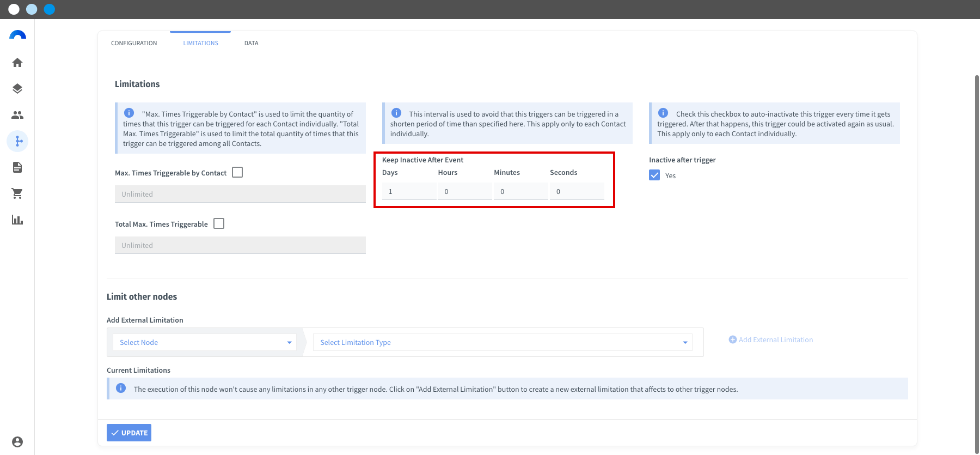Click Add External Limitation link
The width and height of the screenshot is (980, 455).
[x=771, y=339]
